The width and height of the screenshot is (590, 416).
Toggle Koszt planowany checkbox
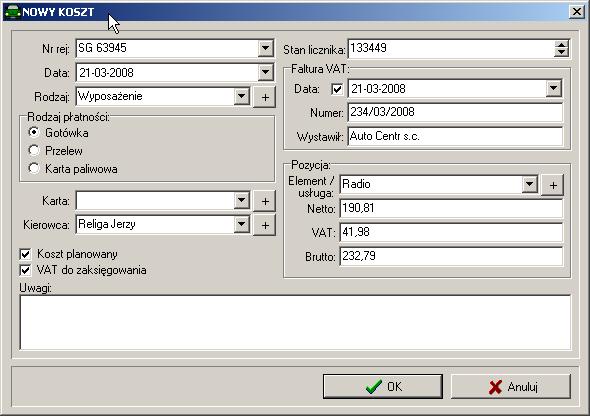tap(25, 254)
